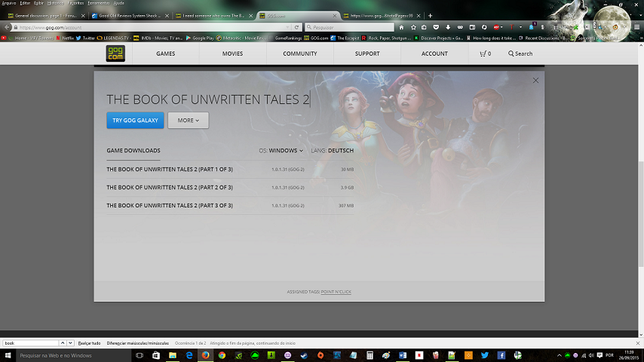Open Twitter app on the taskbar
The height and width of the screenshot is (362, 644).
pos(485,355)
